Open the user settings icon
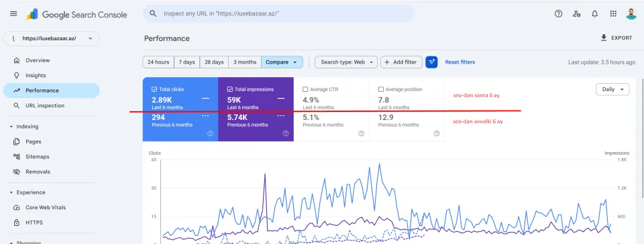The width and height of the screenshot is (644, 244). coord(577,13)
